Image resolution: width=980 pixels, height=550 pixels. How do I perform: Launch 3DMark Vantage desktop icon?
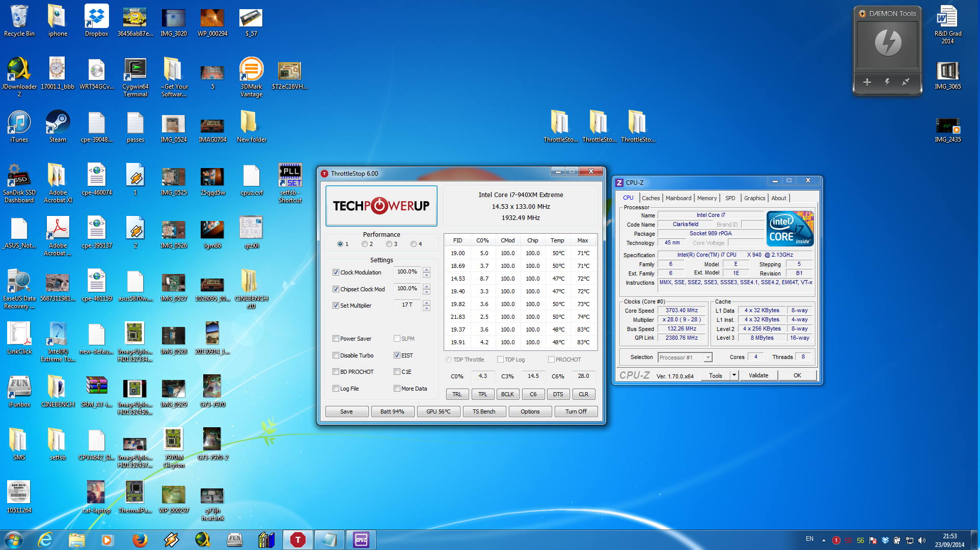click(x=251, y=76)
